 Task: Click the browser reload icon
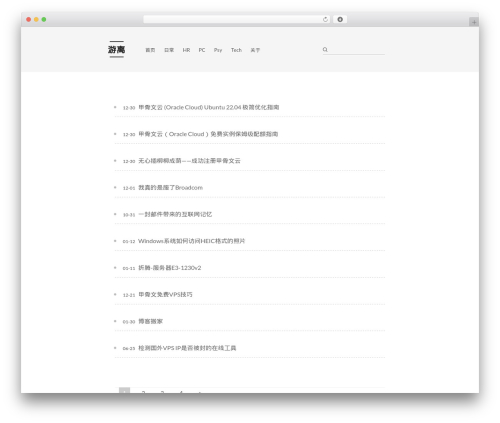click(x=325, y=19)
